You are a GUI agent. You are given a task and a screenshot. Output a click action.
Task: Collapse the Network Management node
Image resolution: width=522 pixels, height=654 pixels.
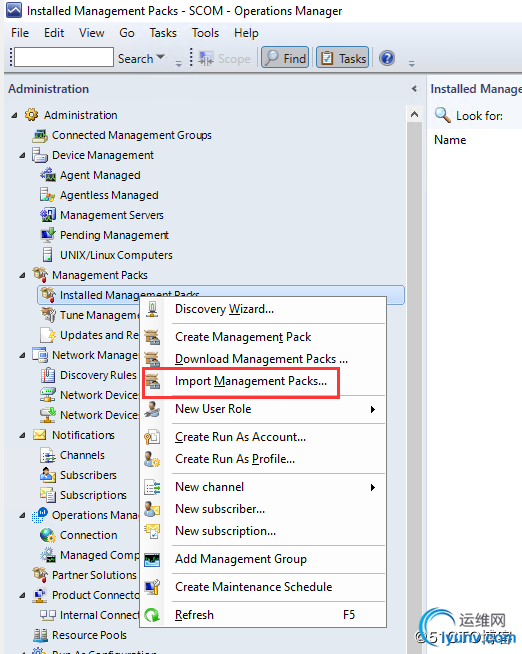tap(23, 355)
